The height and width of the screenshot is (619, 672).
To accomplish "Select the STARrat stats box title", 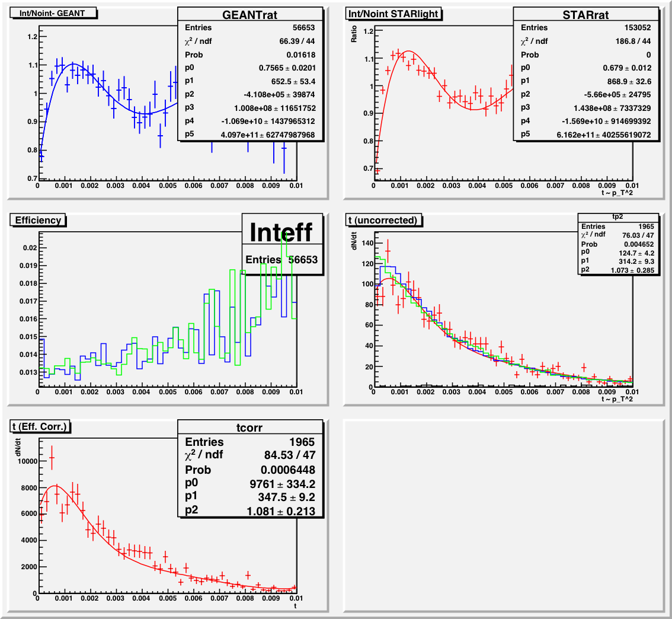I will pos(586,15).
